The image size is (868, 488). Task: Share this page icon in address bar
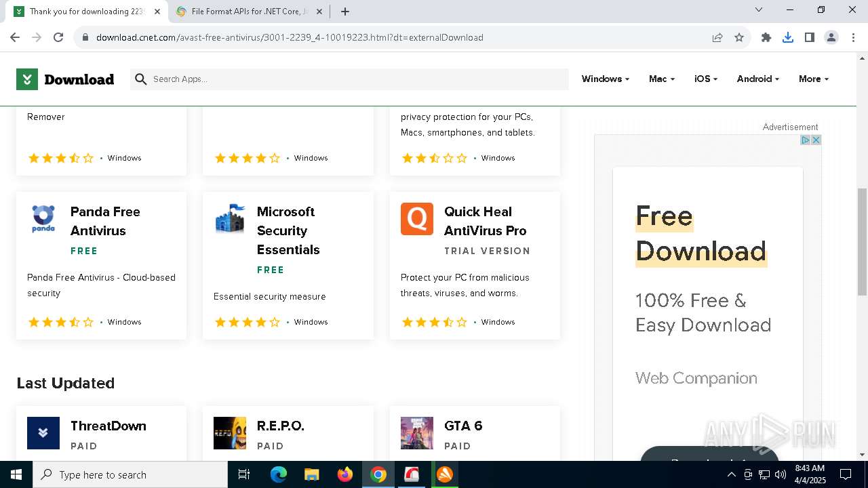[717, 37]
